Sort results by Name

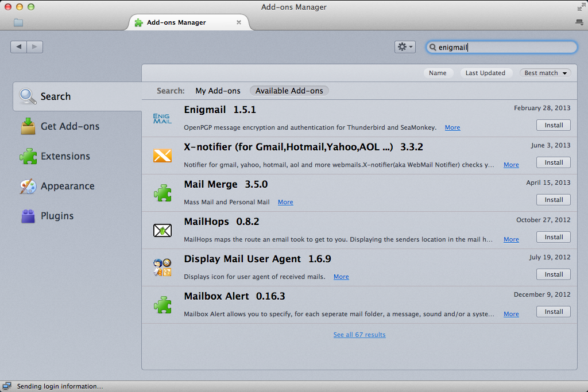pos(438,73)
